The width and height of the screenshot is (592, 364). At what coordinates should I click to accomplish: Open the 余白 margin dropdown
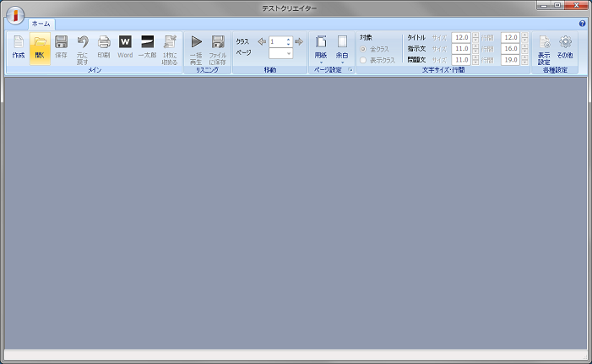pos(342,48)
